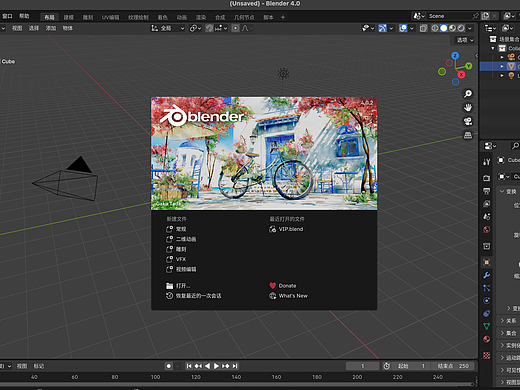Create new 2D animation file
Image resolution: width=520 pixels, height=390 pixels.
pos(181,239)
